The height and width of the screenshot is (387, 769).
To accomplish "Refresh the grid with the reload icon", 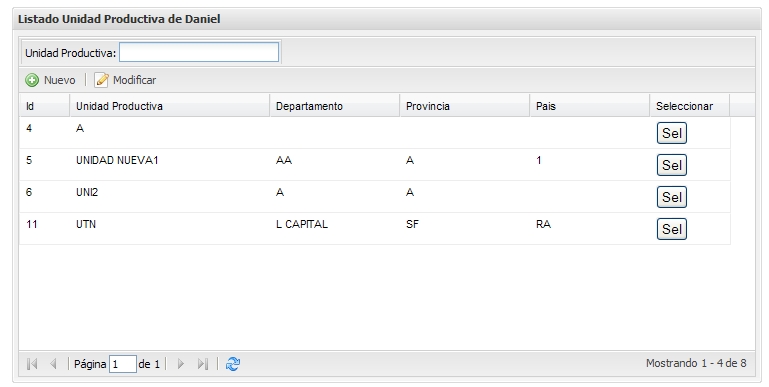I will (232, 363).
